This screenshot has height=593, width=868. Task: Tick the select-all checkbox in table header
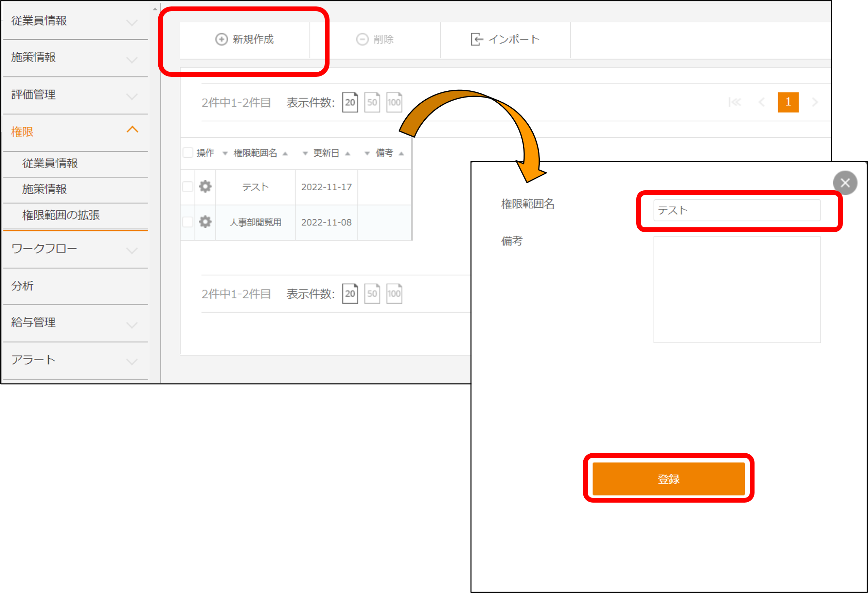point(188,153)
